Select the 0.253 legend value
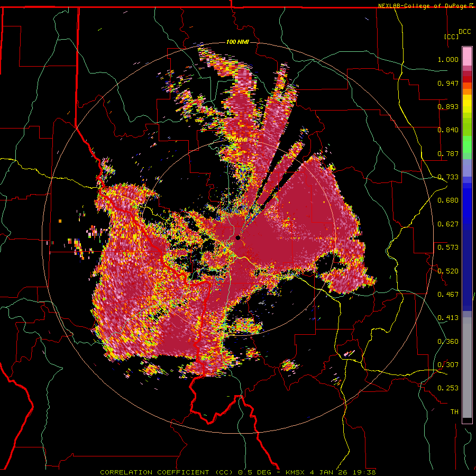 (448, 388)
